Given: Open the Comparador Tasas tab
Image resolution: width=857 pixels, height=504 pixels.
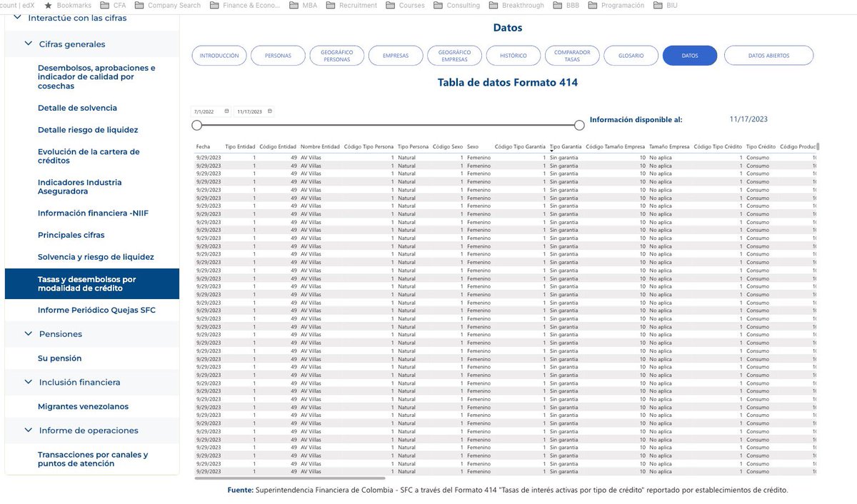Looking at the screenshot, I should [x=572, y=56].
